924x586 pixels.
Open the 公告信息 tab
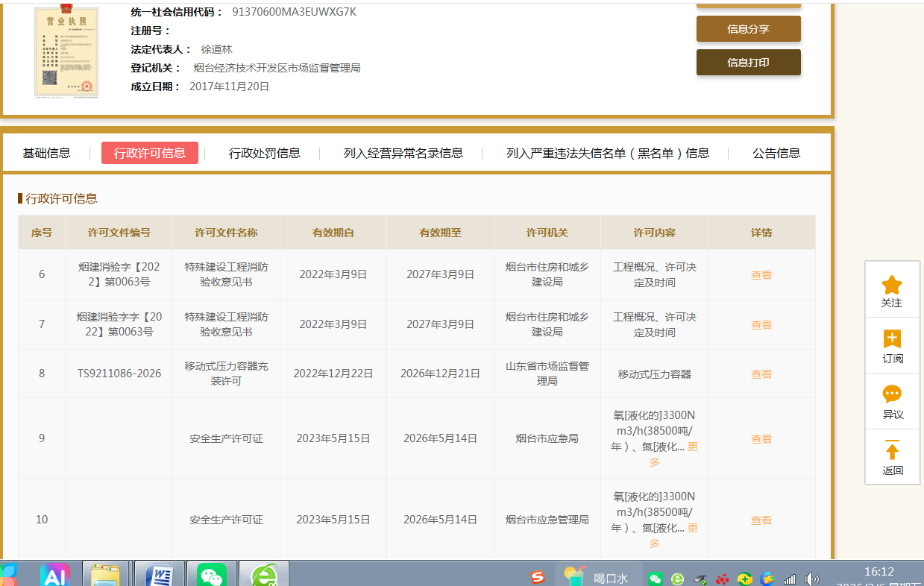tap(776, 153)
